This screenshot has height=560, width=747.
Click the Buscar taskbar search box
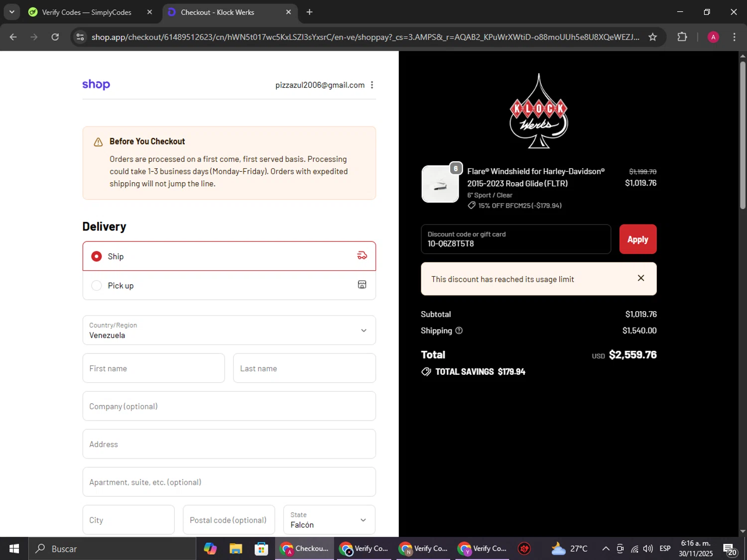pos(112,549)
